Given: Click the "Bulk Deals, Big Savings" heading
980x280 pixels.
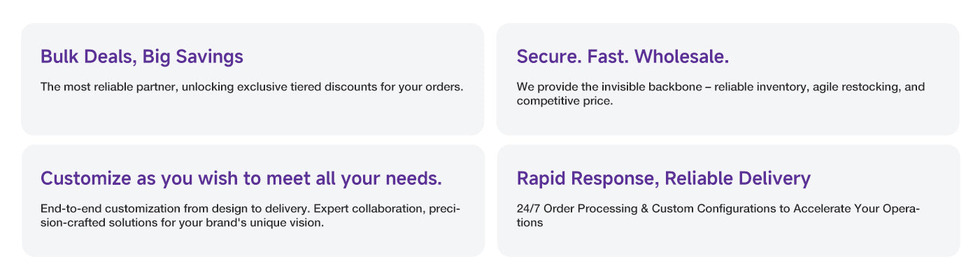Looking at the screenshot, I should (x=142, y=57).
